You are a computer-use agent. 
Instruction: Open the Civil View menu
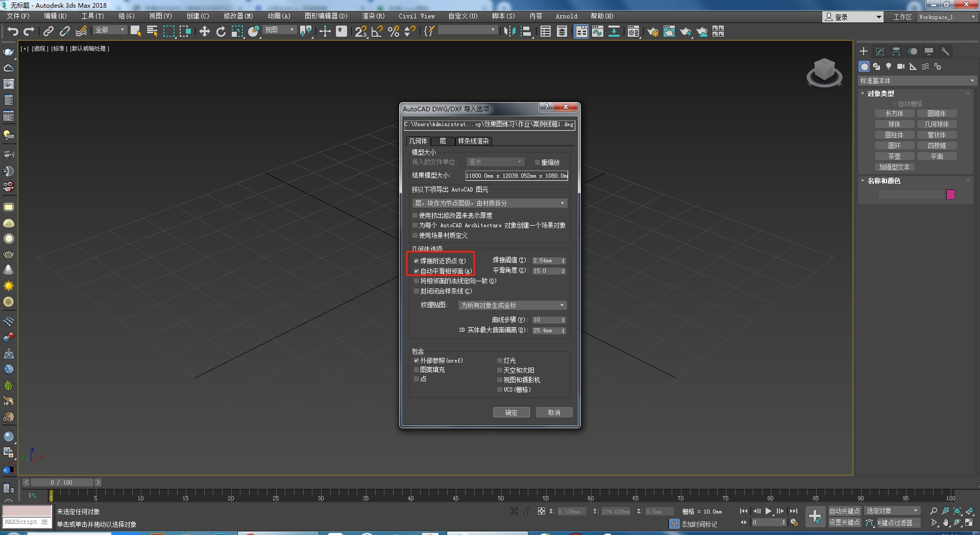click(416, 16)
